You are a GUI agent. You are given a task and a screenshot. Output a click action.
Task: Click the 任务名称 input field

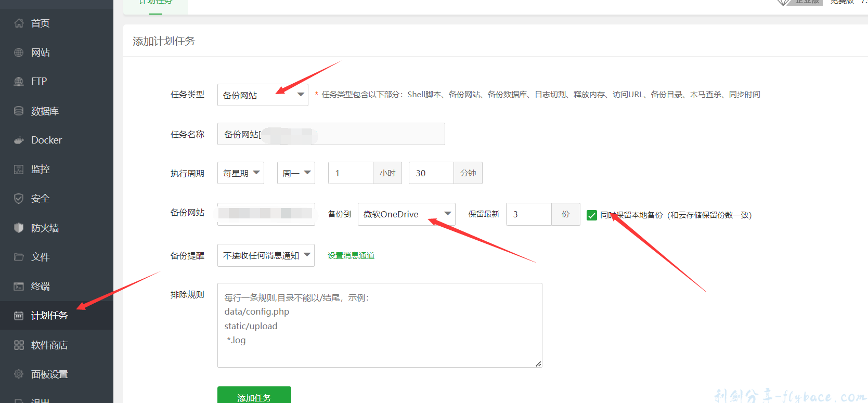(331, 134)
